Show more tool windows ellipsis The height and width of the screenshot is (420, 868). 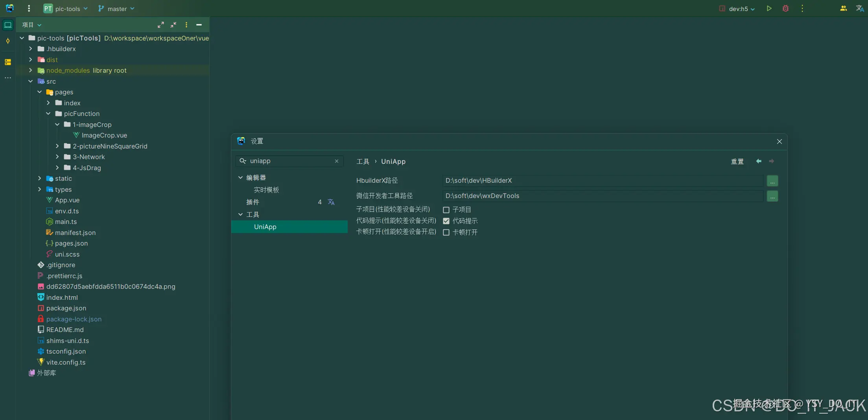[8, 78]
